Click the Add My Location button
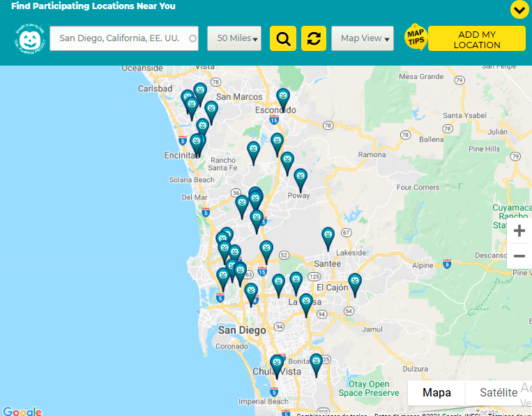Image resolution: width=532 pixels, height=416 pixels. click(x=477, y=39)
